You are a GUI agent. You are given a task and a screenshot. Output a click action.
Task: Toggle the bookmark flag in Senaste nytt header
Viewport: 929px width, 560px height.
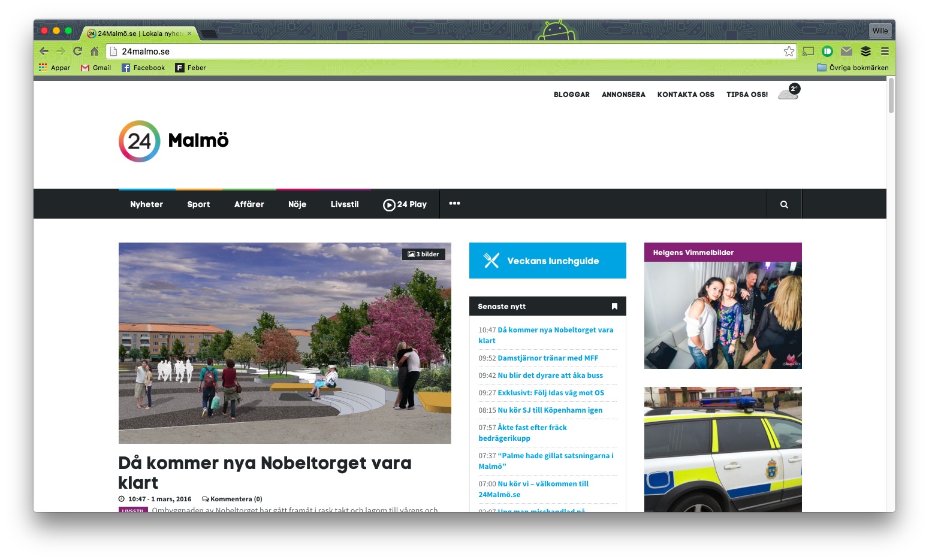pos(614,306)
